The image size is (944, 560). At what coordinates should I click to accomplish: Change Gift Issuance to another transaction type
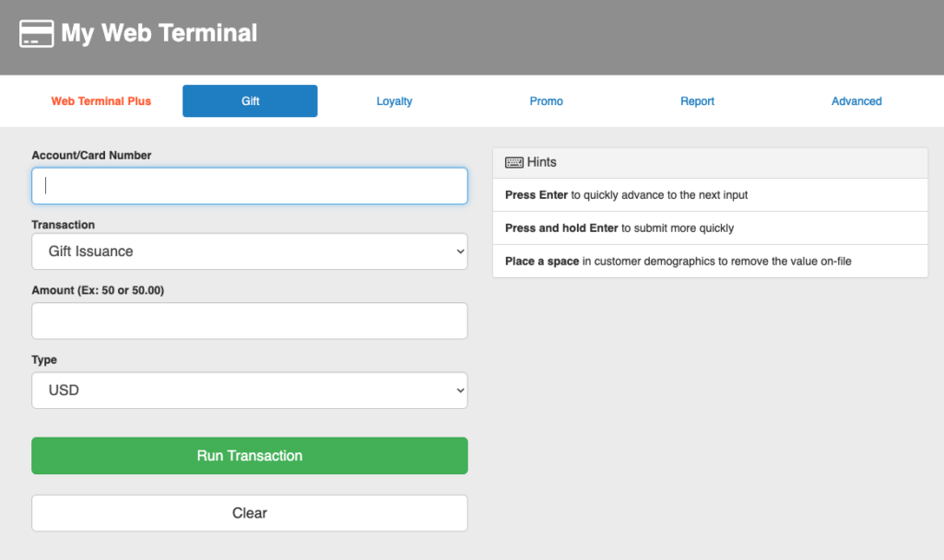[x=249, y=251]
